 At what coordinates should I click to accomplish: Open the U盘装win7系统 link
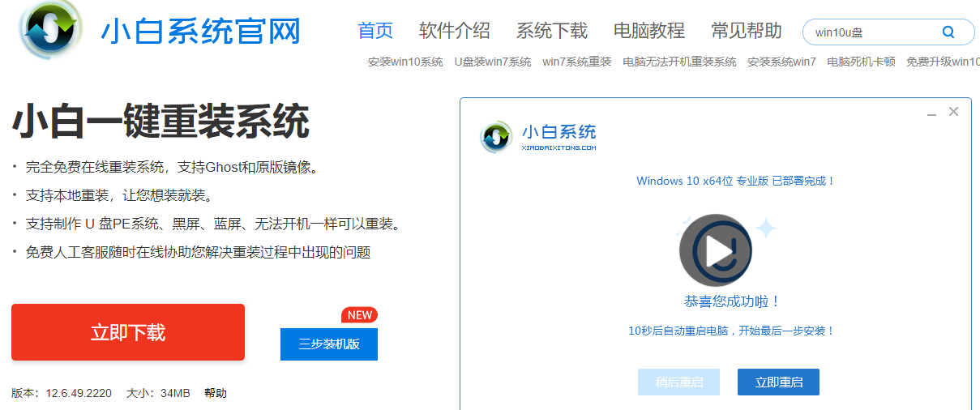pos(493,62)
